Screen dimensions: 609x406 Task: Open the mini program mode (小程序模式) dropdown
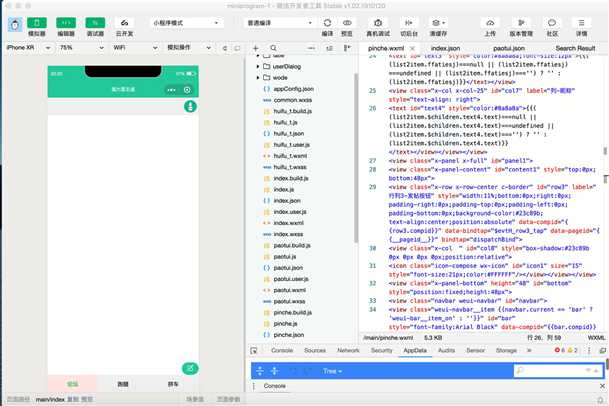(x=186, y=23)
